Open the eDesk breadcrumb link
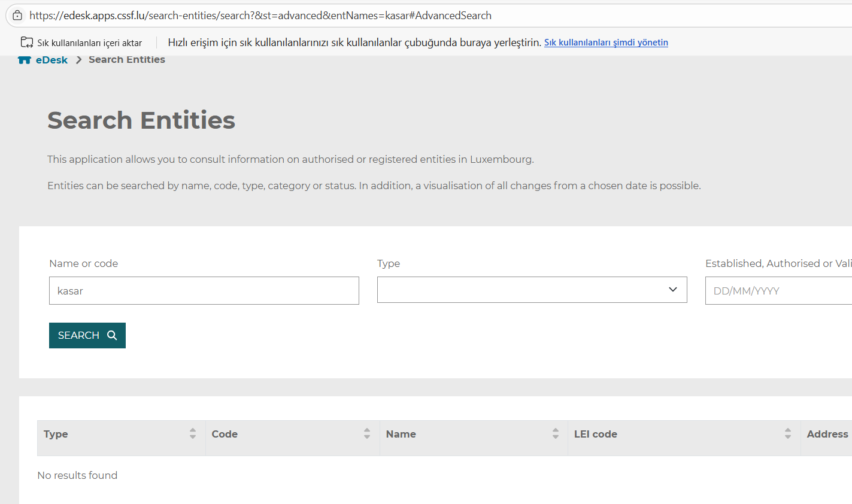This screenshot has width=852, height=504. coord(51,60)
